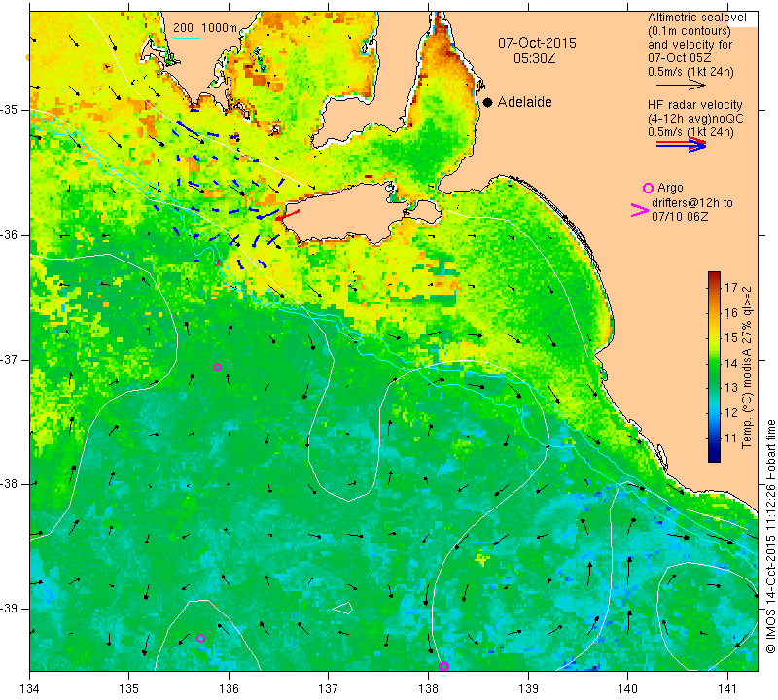
Task: Click the Argo float marker near 37°S 136°E
Action: click(217, 367)
